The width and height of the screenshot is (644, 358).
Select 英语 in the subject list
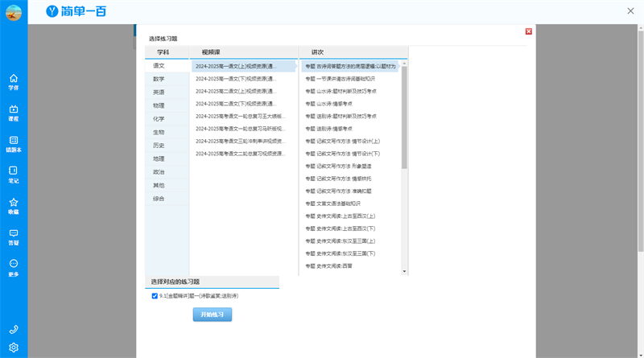[x=159, y=93]
